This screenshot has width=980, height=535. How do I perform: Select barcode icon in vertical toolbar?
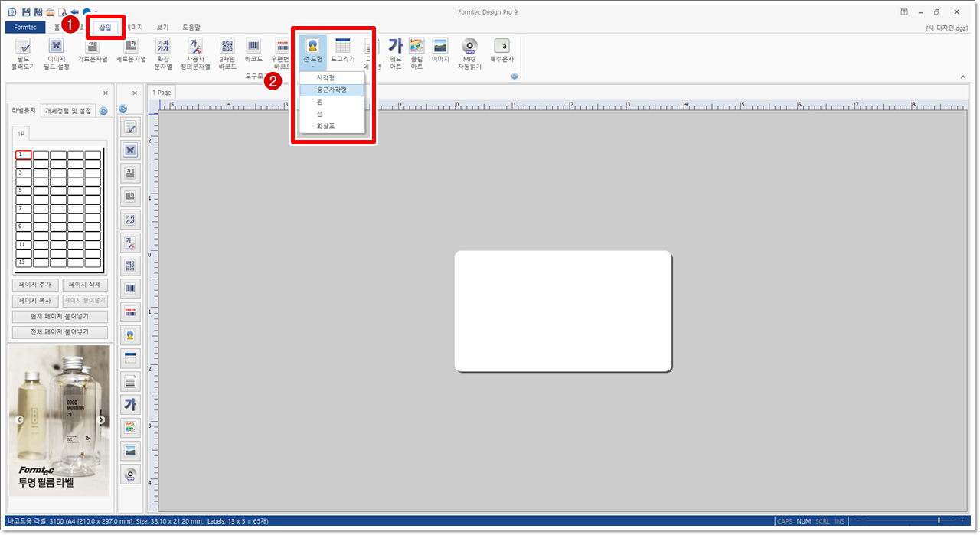tap(130, 289)
